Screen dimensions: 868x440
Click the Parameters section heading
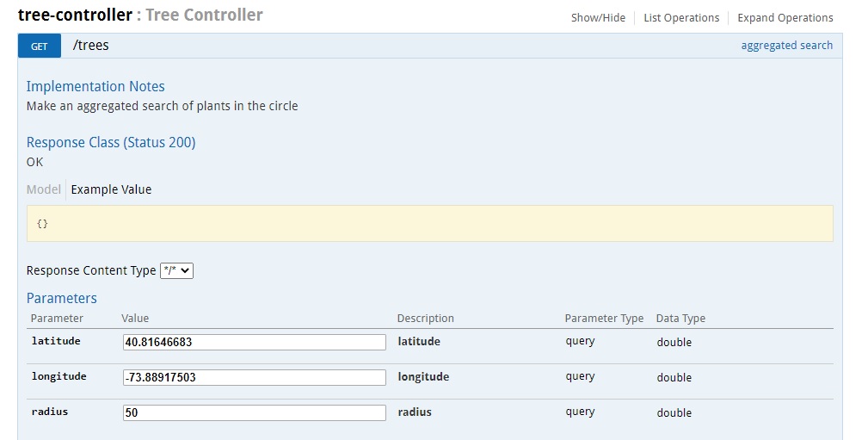click(x=61, y=298)
